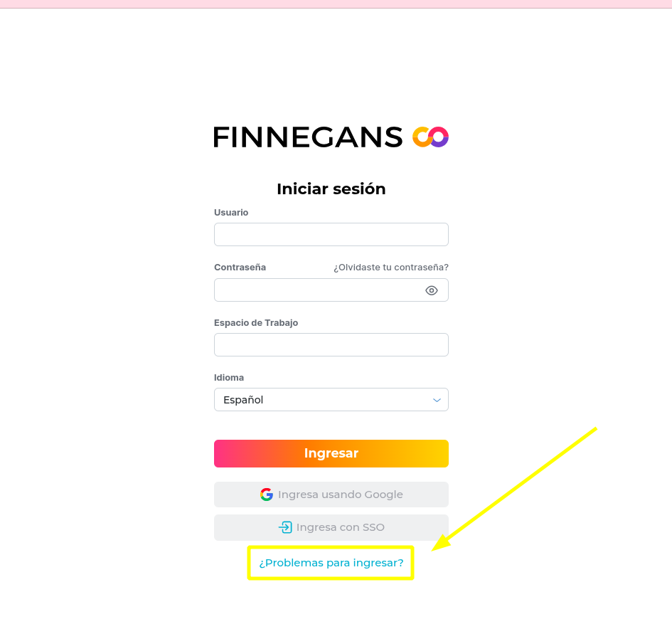This screenshot has width=672, height=629.
Task: Toggle password visibility with the eye icon
Action: (432, 290)
